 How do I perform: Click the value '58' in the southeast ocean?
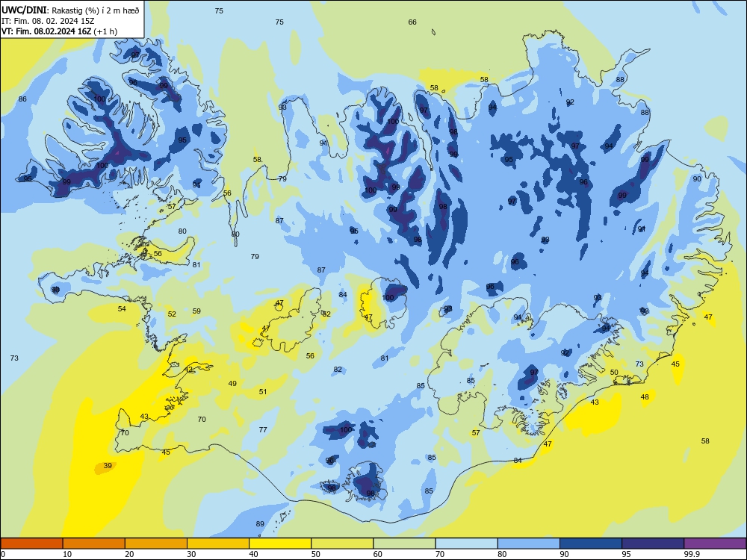click(706, 441)
